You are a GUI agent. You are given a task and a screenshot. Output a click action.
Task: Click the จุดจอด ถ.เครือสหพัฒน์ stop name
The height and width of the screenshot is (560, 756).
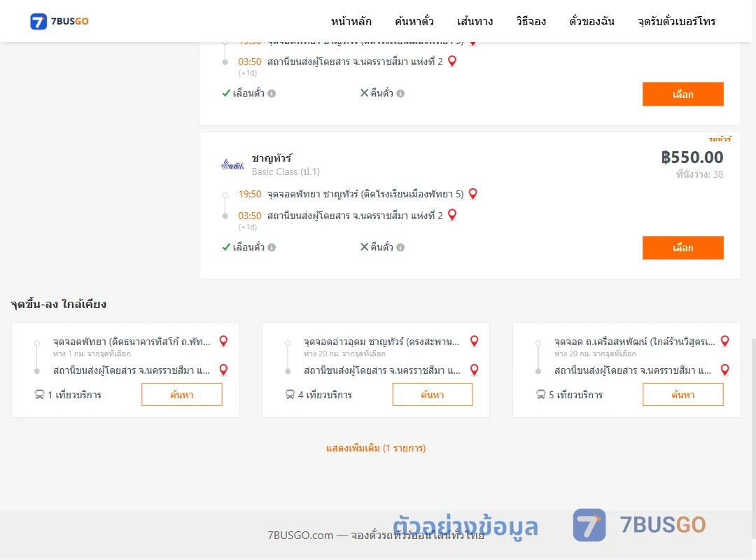click(634, 342)
